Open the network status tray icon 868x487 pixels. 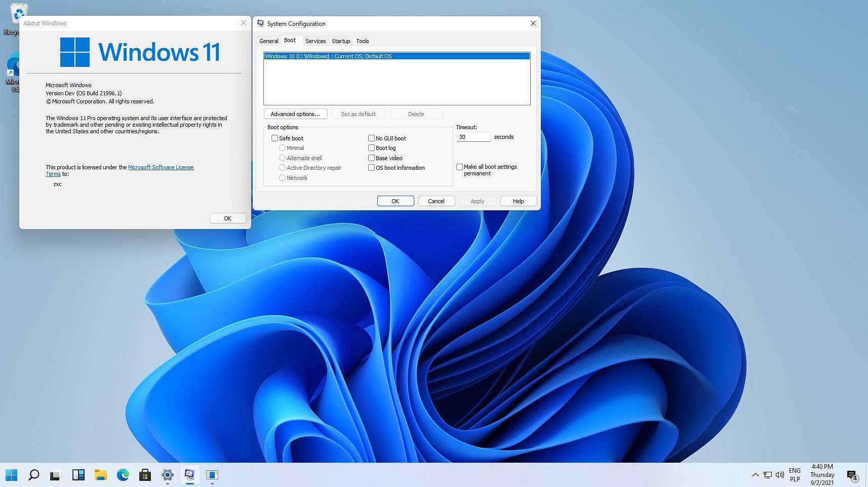768,475
